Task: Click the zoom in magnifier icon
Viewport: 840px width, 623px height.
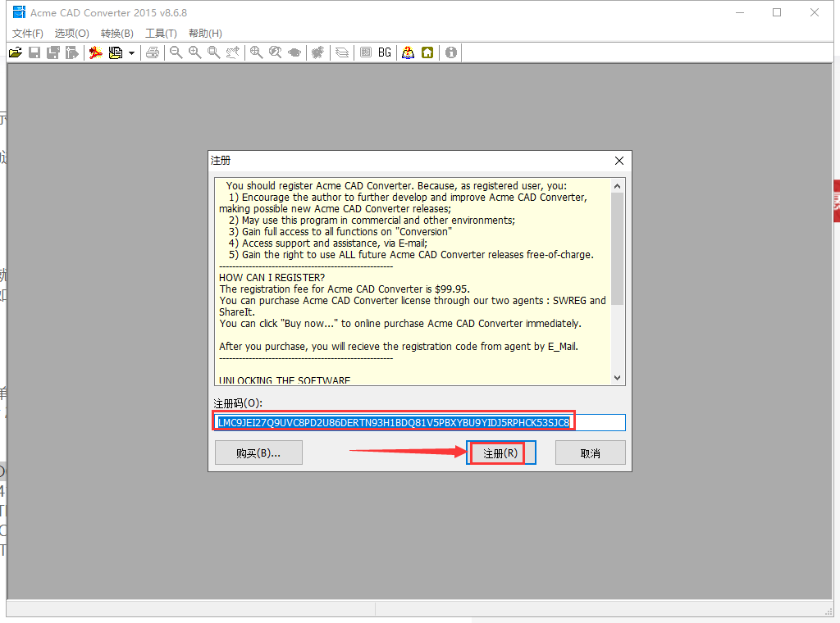Action: [194, 52]
